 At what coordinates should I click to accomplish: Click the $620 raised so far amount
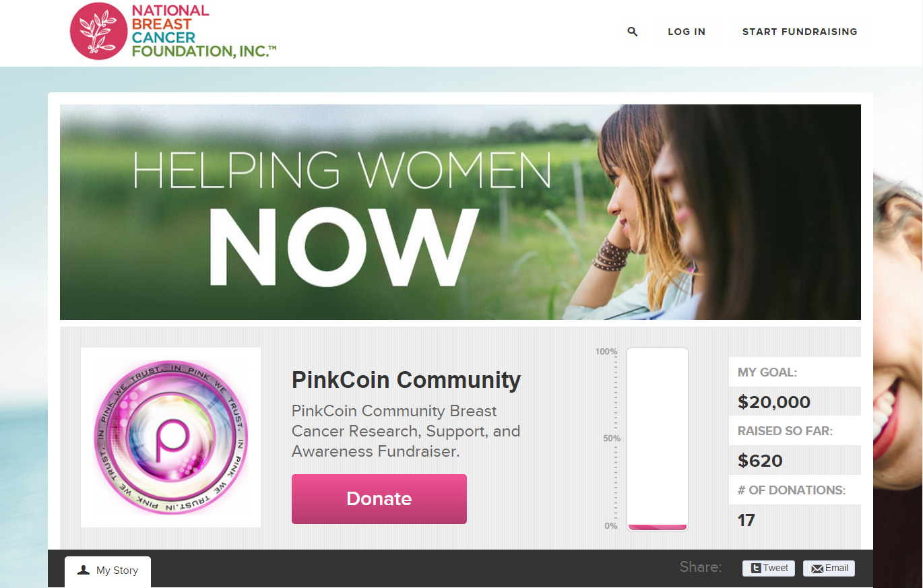pyautogui.click(x=760, y=461)
